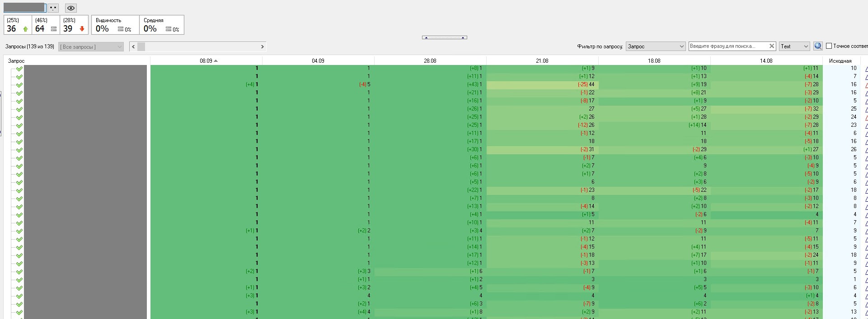Select the cell '(+14) 14'
The height and width of the screenshot is (319, 868).
pos(654,125)
